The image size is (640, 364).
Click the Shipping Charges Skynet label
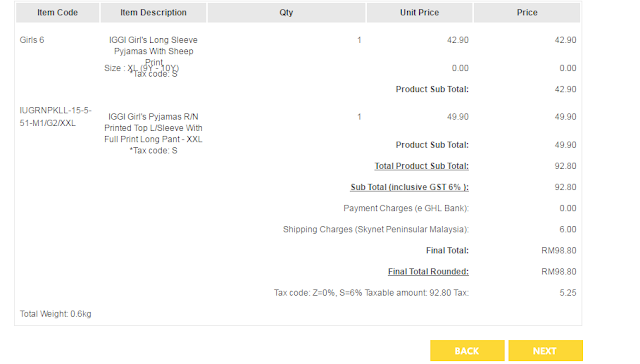coord(376,229)
